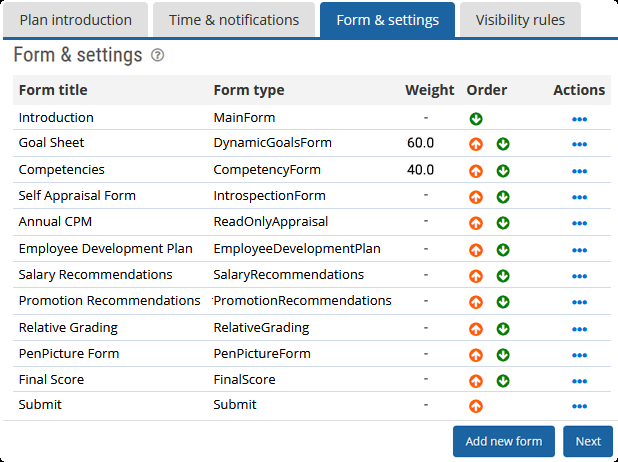Select the Competencies form title
Viewport: 618px width, 462px height.
click(x=61, y=170)
